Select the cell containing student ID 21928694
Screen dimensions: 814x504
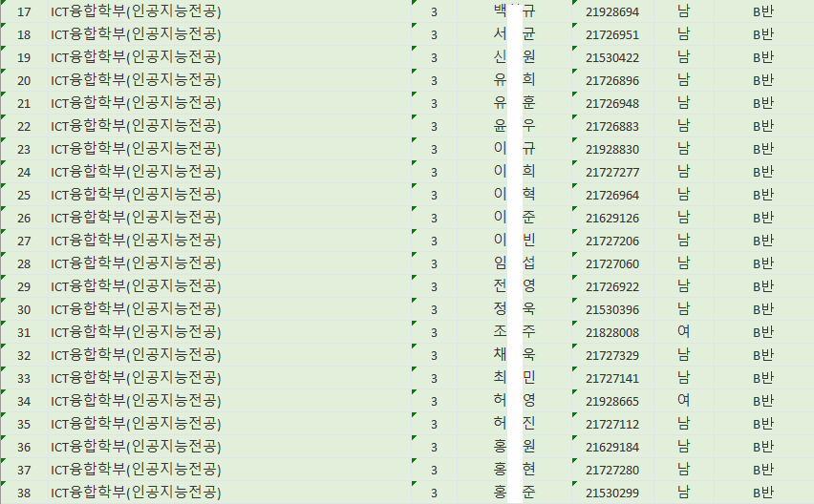611,11
